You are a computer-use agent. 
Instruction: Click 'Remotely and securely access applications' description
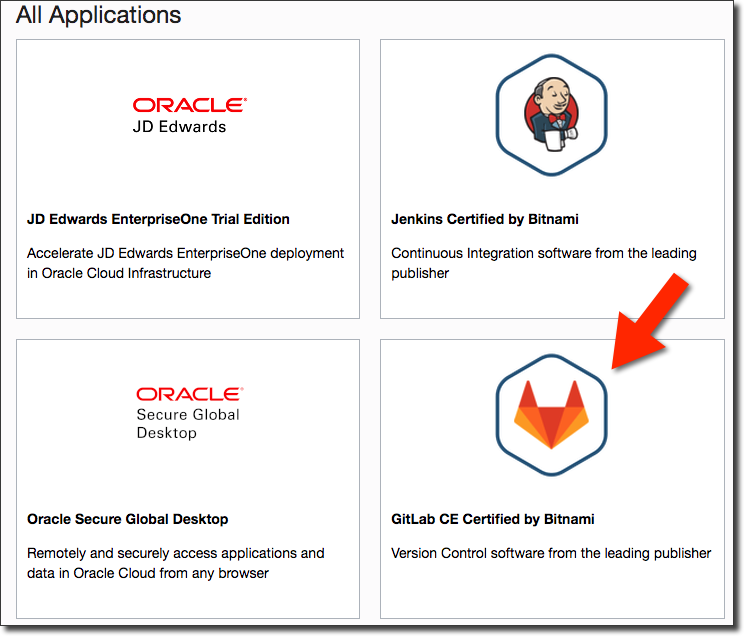coord(176,563)
